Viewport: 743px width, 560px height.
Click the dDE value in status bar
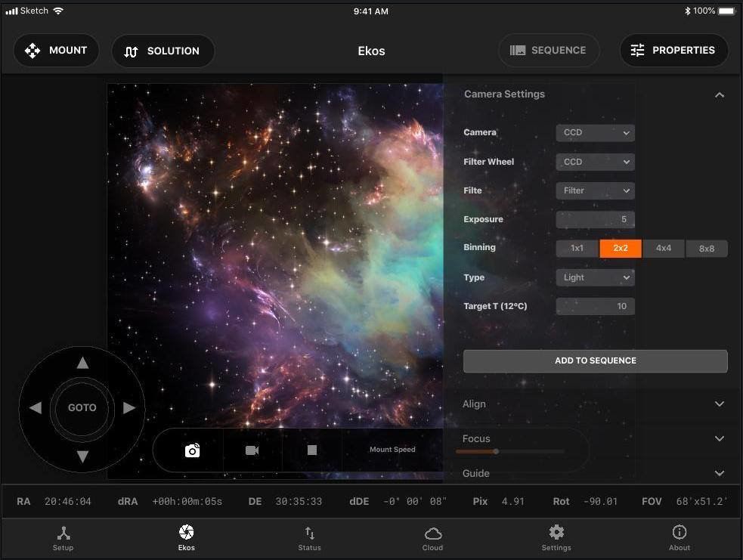(415, 501)
